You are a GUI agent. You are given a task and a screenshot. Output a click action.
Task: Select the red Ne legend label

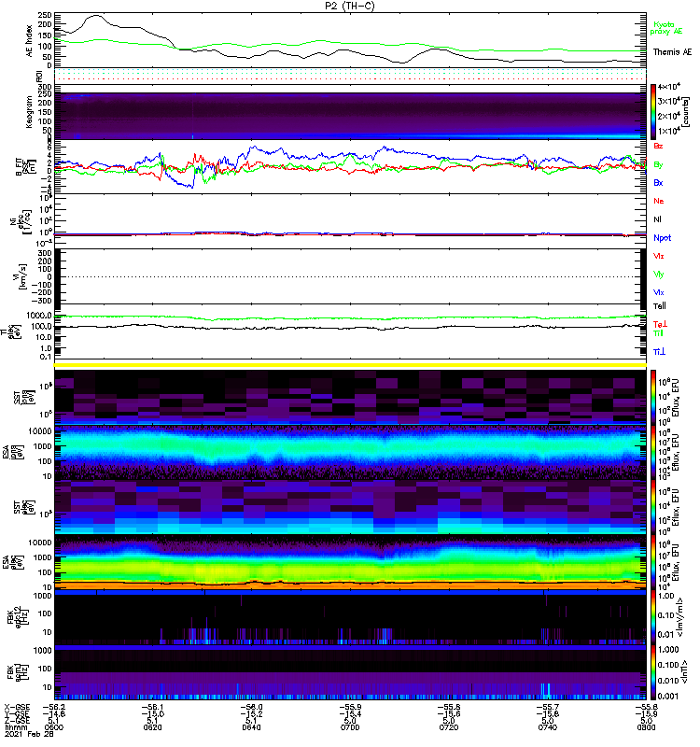click(658, 201)
